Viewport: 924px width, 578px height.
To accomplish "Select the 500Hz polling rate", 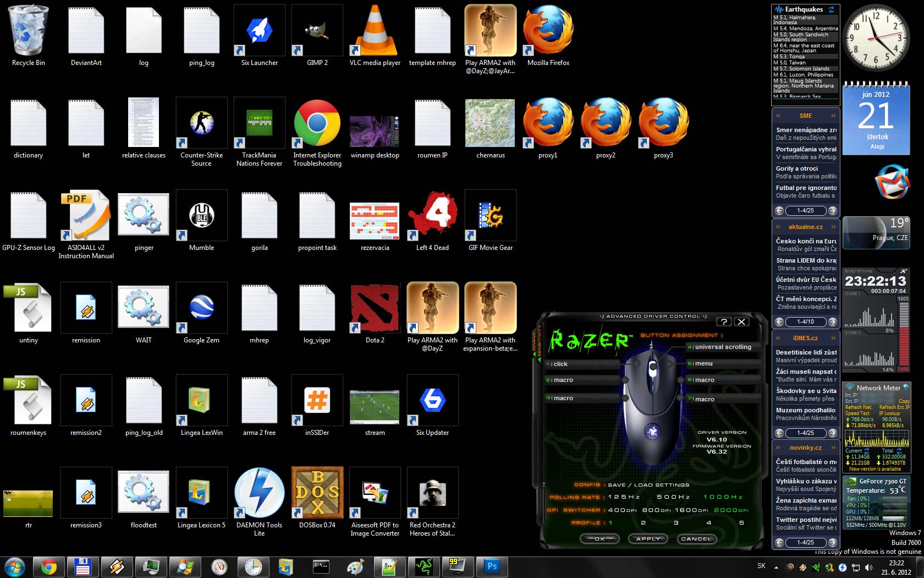I will [673, 497].
